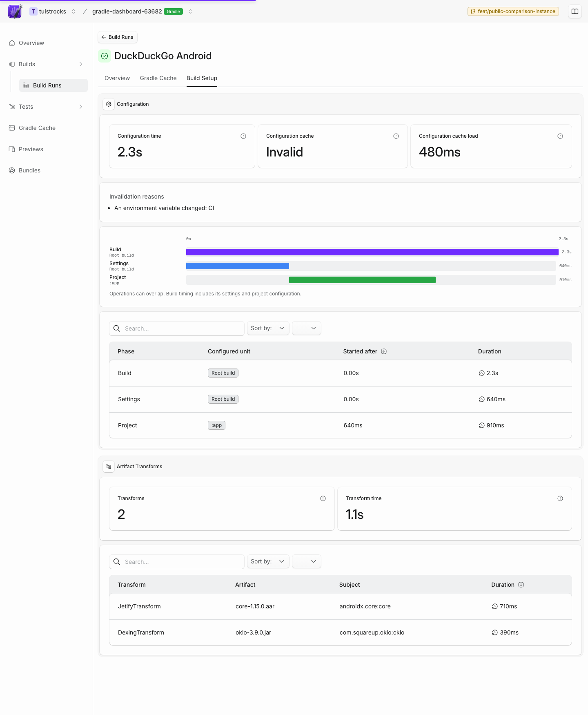Show info for Transforms count
This screenshot has width=588, height=715.
[323, 498]
